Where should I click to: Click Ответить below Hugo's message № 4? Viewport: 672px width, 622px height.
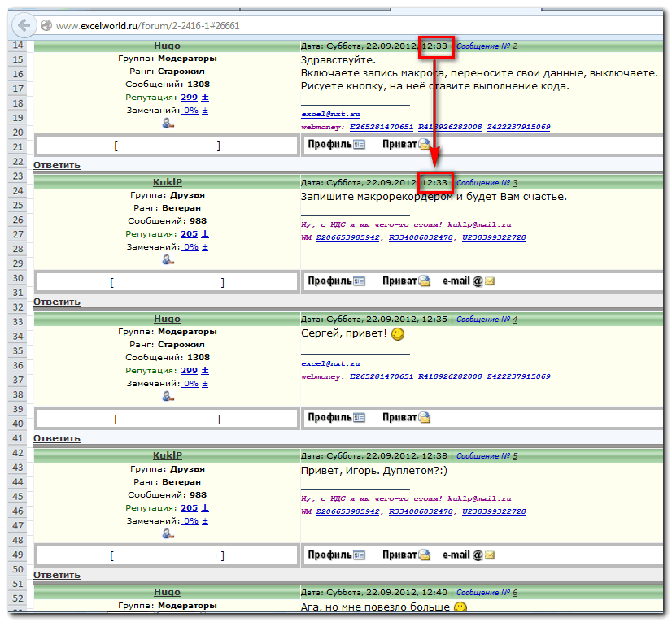[57, 439]
